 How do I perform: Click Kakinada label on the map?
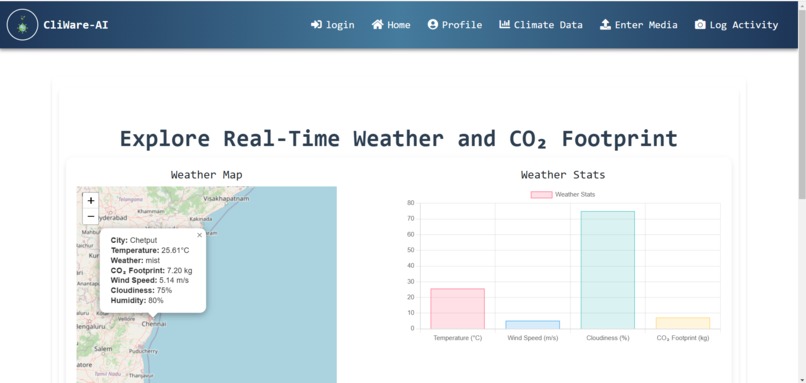[200, 219]
